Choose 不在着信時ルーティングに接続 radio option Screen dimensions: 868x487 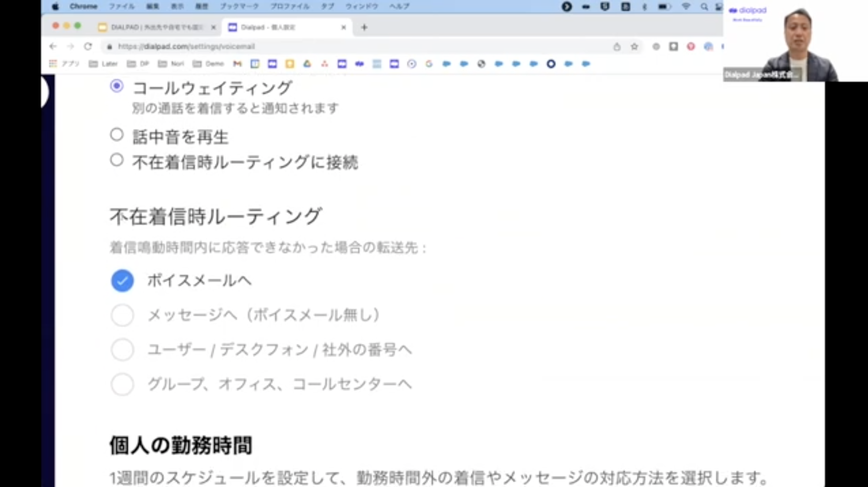click(116, 160)
